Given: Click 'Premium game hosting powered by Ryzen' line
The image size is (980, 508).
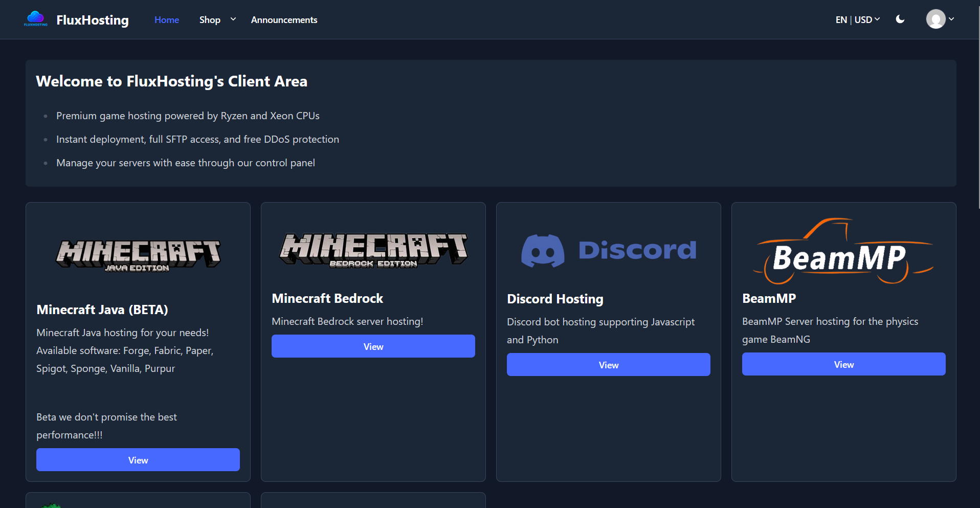Looking at the screenshot, I should pyautogui.click(x=188, y=116).
